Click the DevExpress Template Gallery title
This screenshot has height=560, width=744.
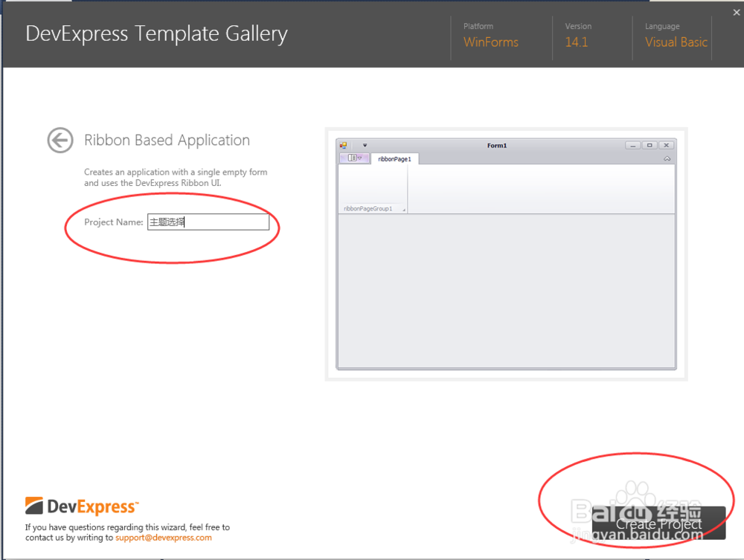pos(156,34)
